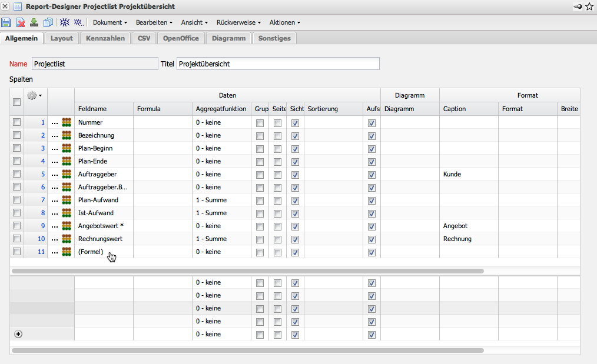Open the Diagramm tab
597x364 pixels.
pos(228,38)
